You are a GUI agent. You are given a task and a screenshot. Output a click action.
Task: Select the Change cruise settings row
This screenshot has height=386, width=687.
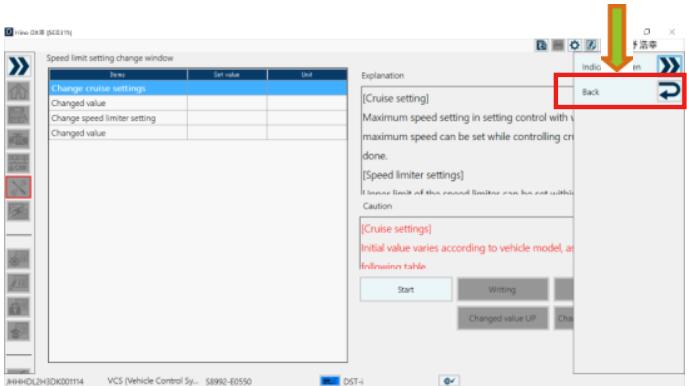(198, 88)
